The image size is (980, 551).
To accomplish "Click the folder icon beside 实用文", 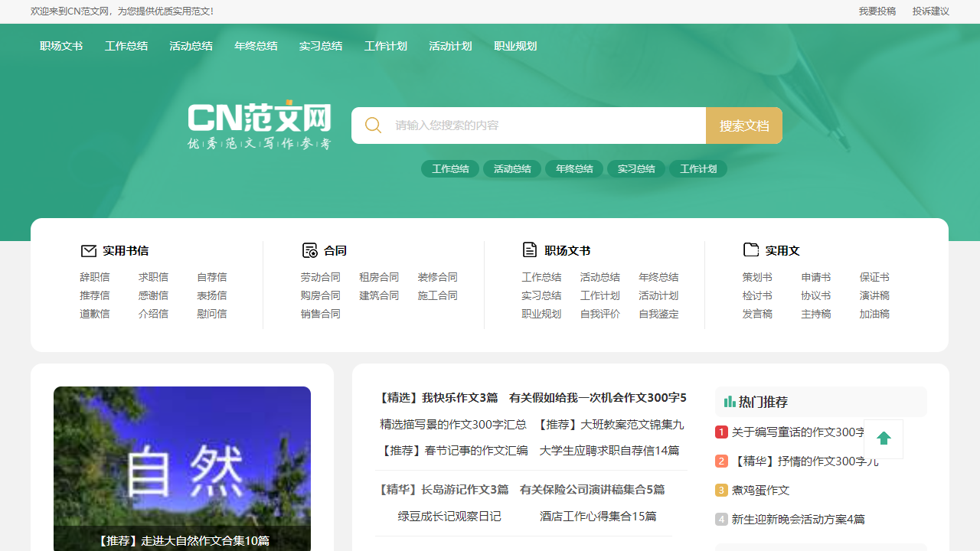I will [x=751, y=249].
